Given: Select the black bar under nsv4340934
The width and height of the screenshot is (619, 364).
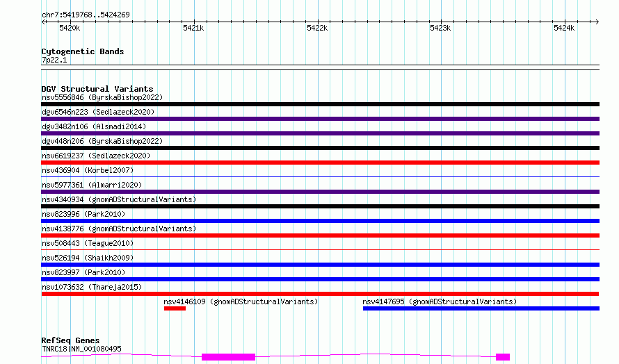Looking at the screenshot, I should tap(320, 206).
